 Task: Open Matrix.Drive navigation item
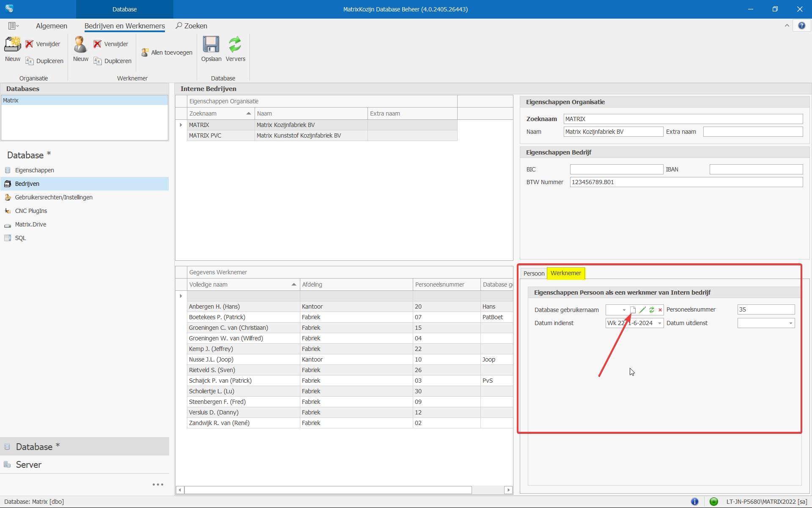point(30,224)
